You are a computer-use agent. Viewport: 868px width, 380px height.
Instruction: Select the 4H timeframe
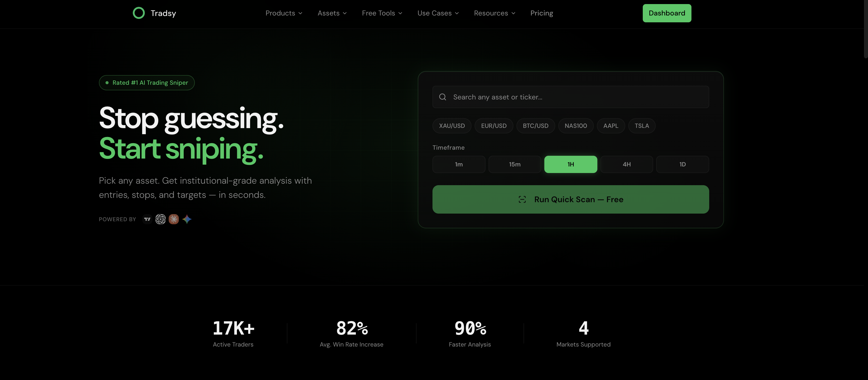click(x=627, y=164)
